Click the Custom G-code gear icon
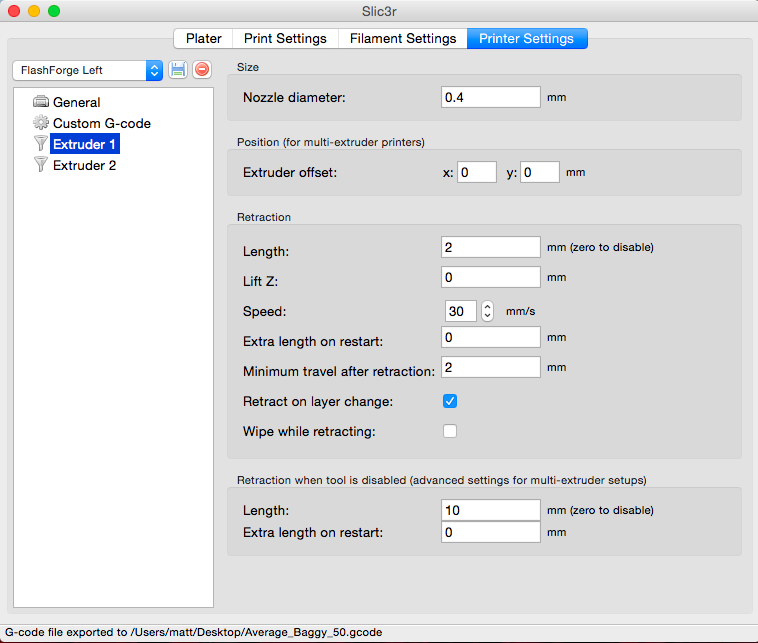The image size is (758, 643). pos(41,123)
